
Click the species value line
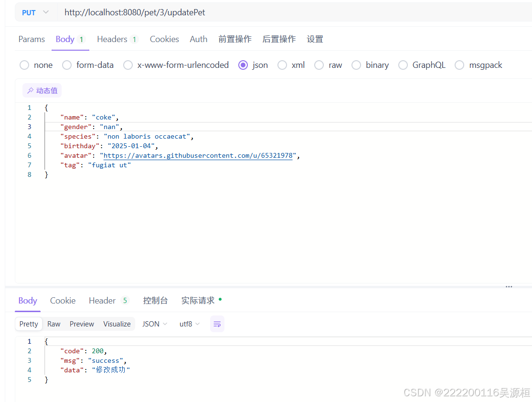click(x=127, y=137)
